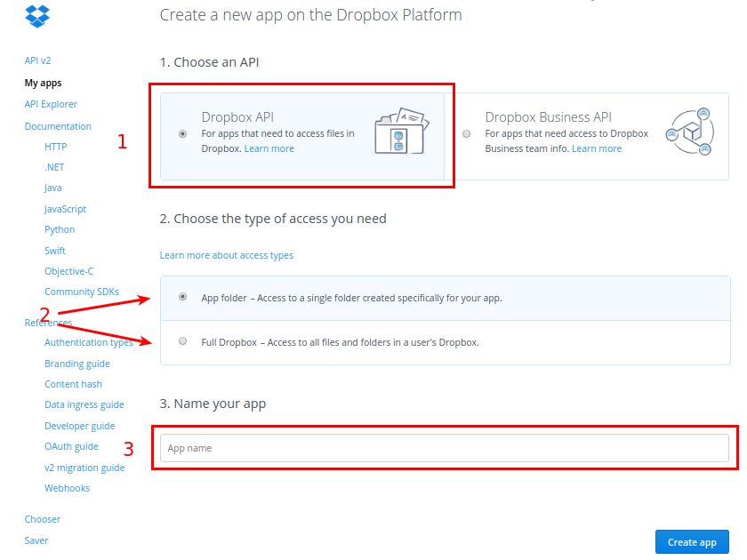Expand the References section in sidebar
This screenshot has height=560, width=747.
[x=49, y=323]
